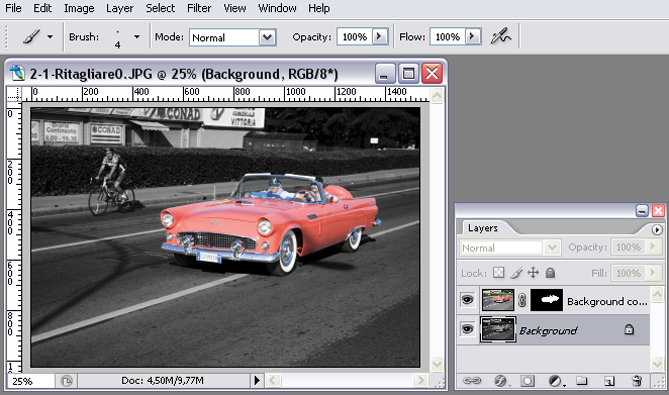The width and height of the screenshot is (669, 395).
Task: Open the brush Opacity slider arrow
Action: [379, 37]
